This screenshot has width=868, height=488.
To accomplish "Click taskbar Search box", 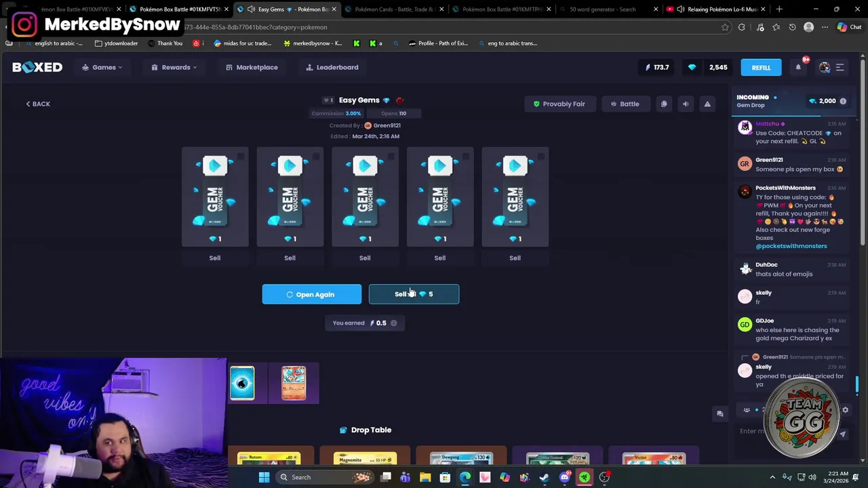I will click(x=325, y=477).
